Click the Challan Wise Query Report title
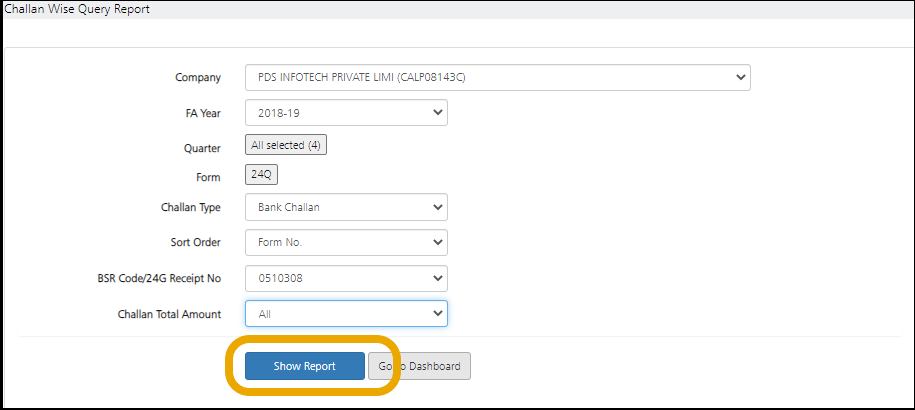The image size is (915, 410). [x=75, y=9]
